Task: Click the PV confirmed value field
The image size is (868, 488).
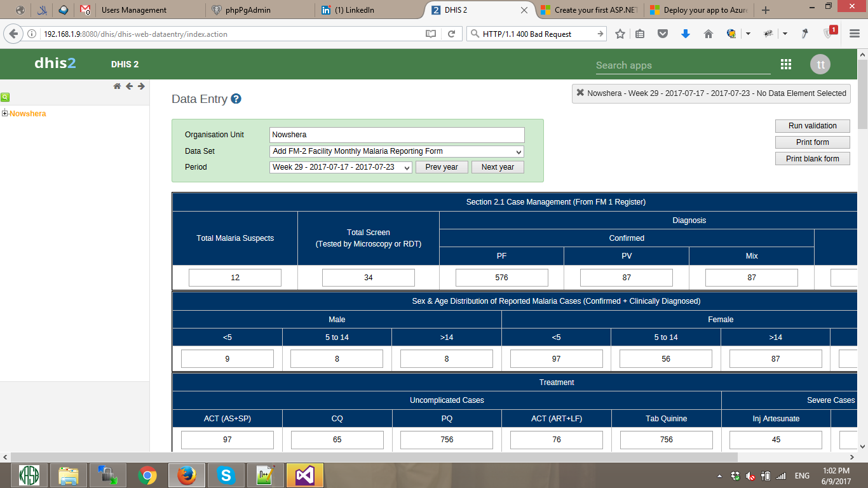Action: click(x=627, y=278)
